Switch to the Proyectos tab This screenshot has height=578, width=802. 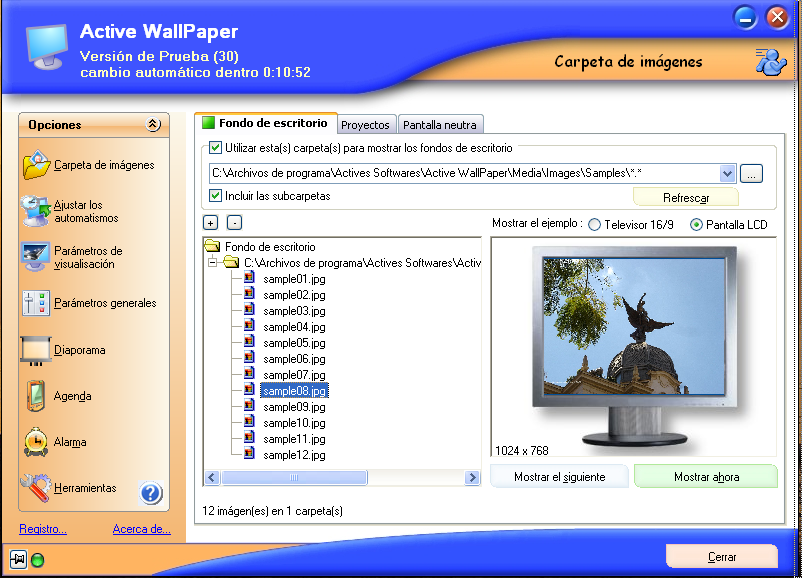coord(365,125)
